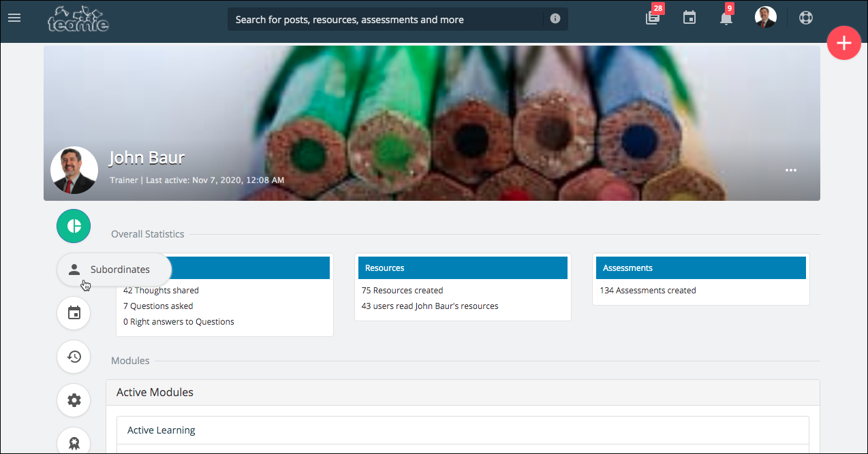This screenshot has width=868, height=454.
Task: Open the sidebar settings gear icon
Action: (74, 400)
